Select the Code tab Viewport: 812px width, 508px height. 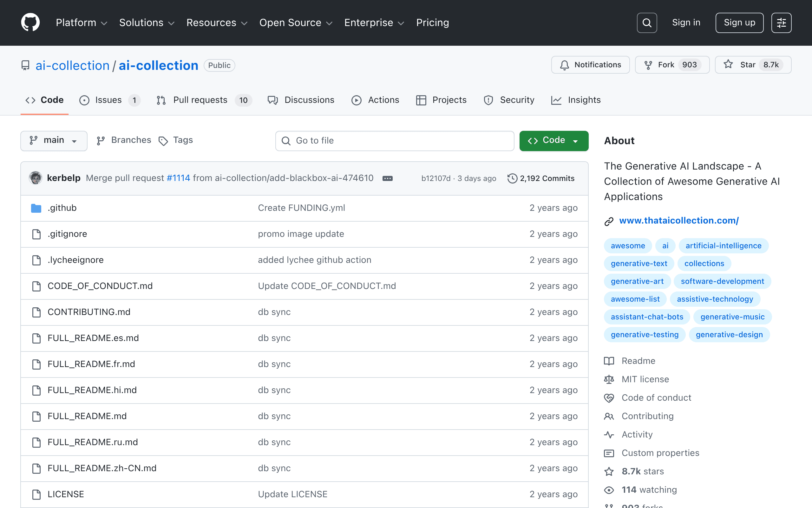click(45, 100)
